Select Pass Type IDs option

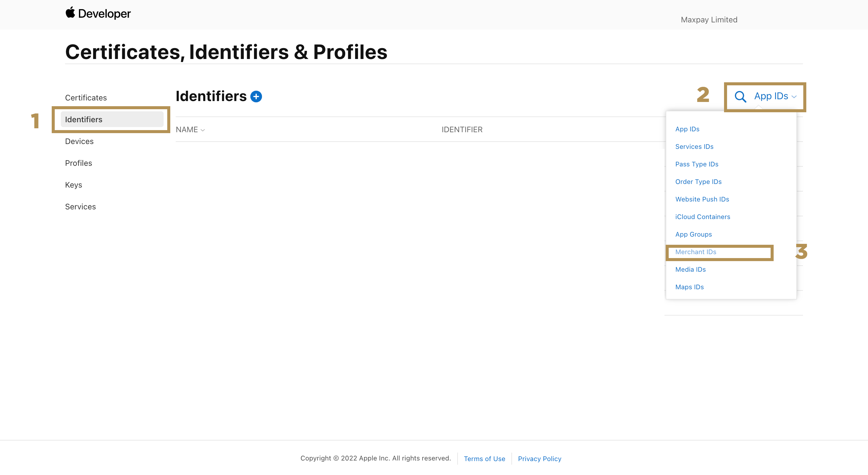pos(697,164)
